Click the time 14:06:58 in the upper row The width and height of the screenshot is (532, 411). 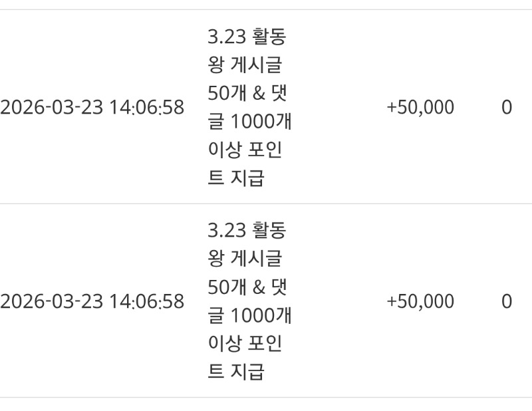[x=147, y=108]
